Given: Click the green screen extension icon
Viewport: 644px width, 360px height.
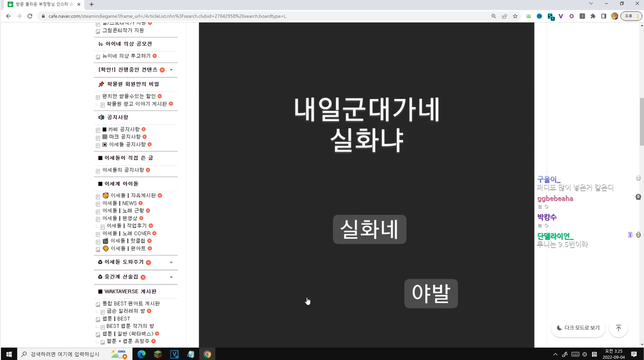Looking at the screenshot, I should [529, 16].
